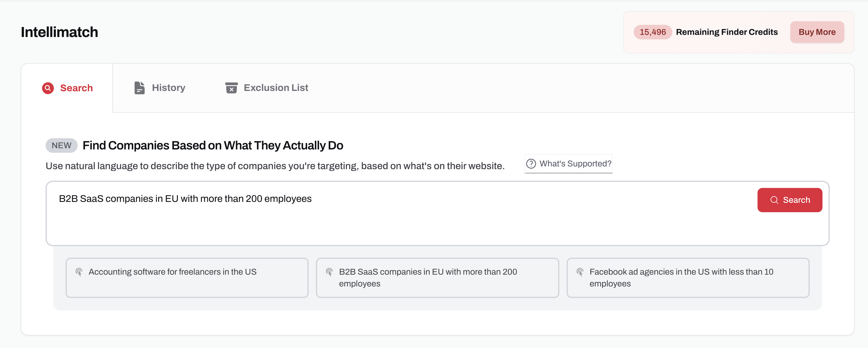Click the Buy More button

pyautogui.click(x=817, y=32)
